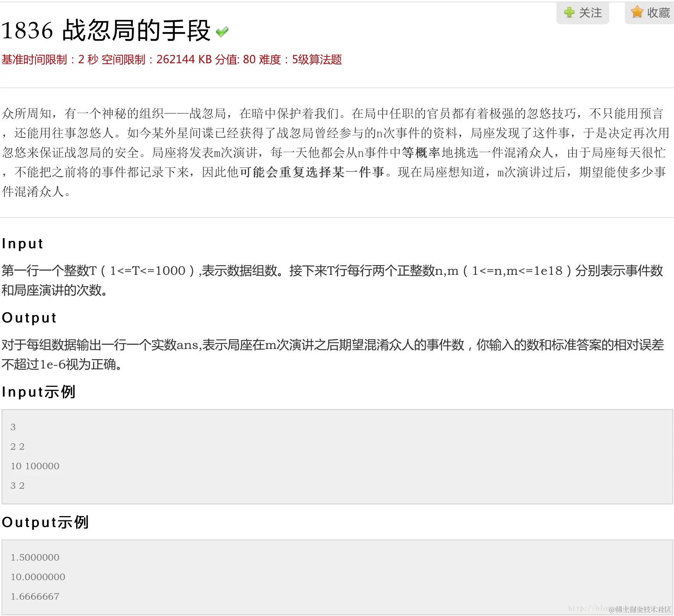674x616 pixels.
Task: Click sample input line '10 100000'
Action: click(x=35, y=466)
